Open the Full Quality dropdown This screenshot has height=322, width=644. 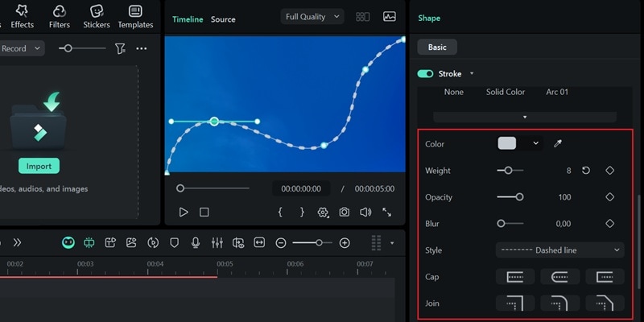312,17
